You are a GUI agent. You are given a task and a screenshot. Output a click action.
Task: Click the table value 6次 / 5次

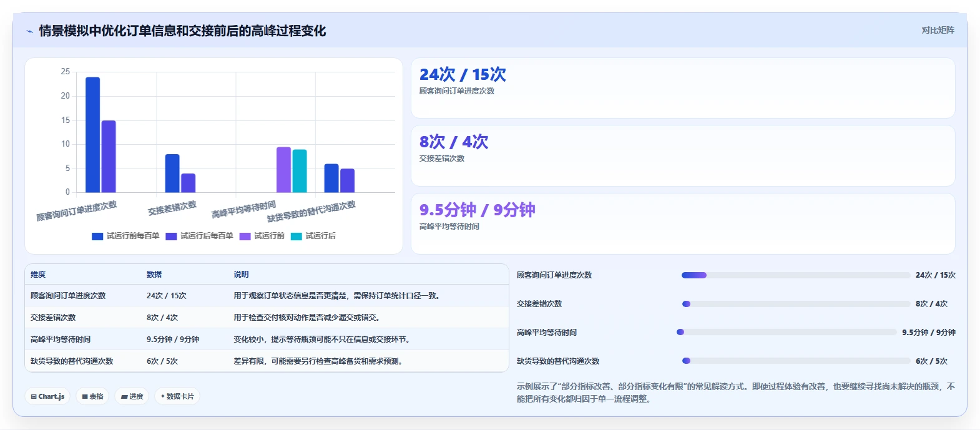point(162,361)
